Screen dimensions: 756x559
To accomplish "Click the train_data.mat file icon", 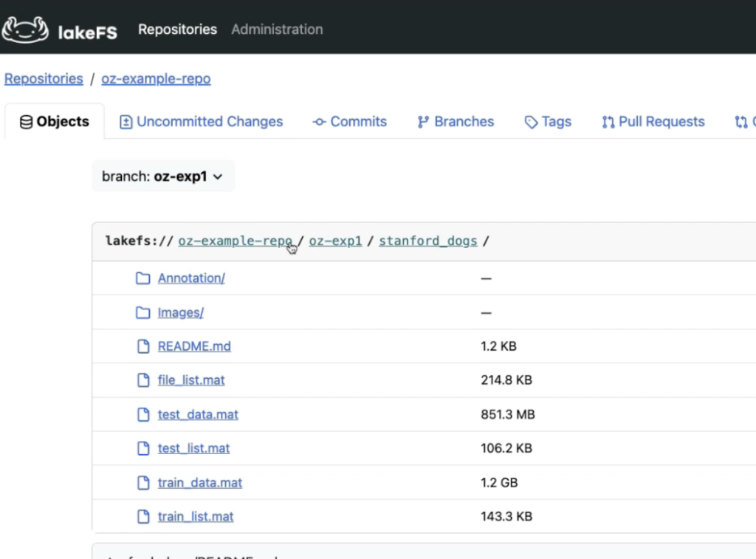I will pyautogui.click(x=143, y=483).
